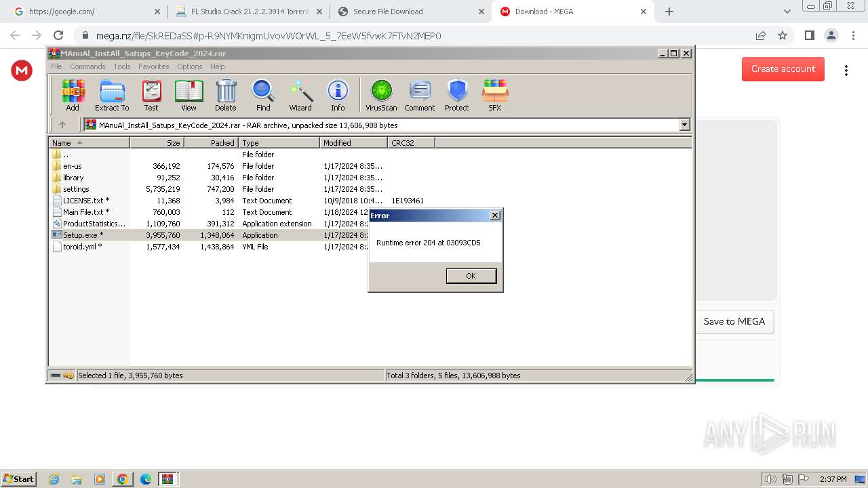Sort by the Size column header
This screenshot has height=488, width=868.
[157, 143]
